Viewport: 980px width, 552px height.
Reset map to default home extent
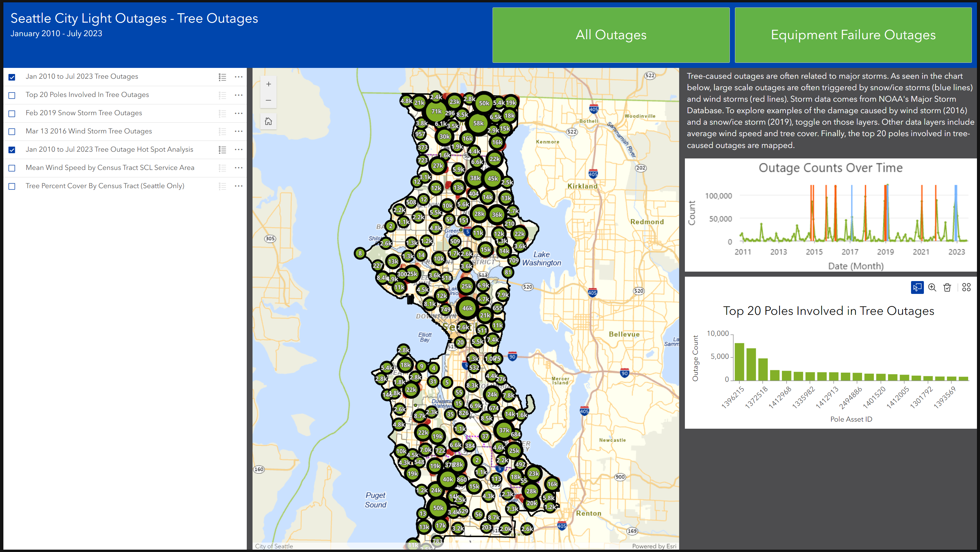(x=269, y=121)
